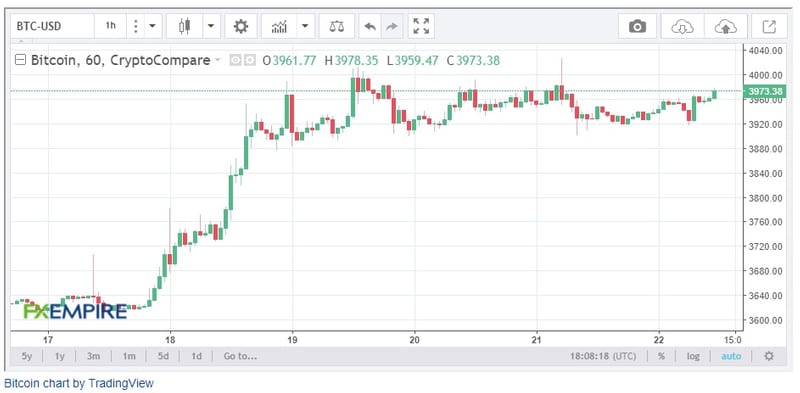800x393 pixels.
Task: Open the 1h interval selector
Action: pyautogui.click(x=110, y=26)
